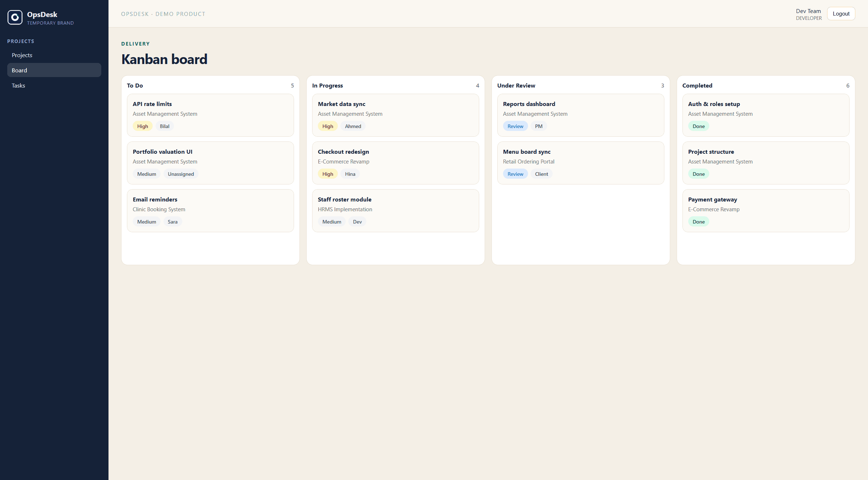Open the Checkout redesign card
This screenshot has height=480, width=868.
click(x=396, y=163)
